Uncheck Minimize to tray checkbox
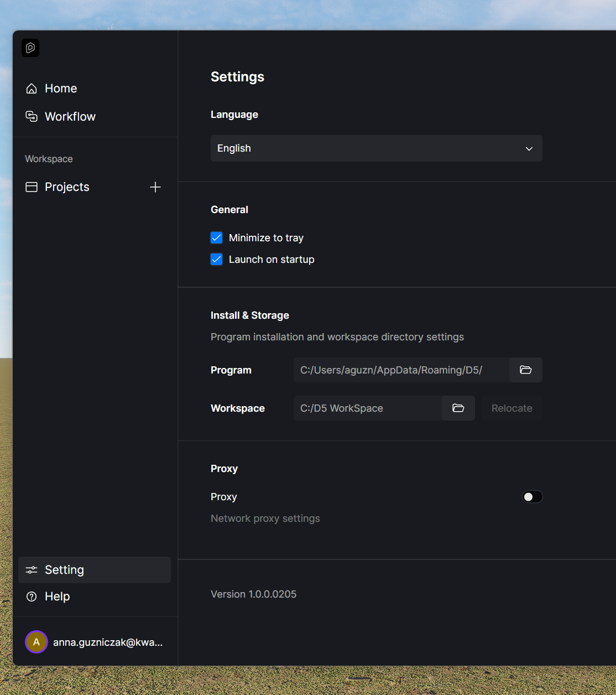 (217, 238)
